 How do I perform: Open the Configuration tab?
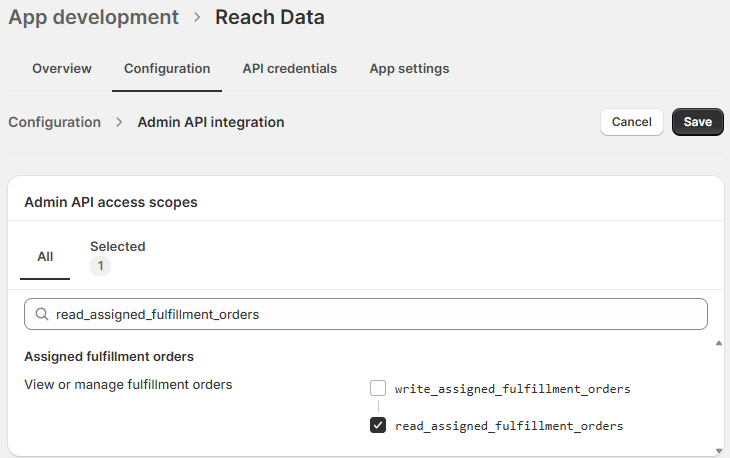click(167, 69)
